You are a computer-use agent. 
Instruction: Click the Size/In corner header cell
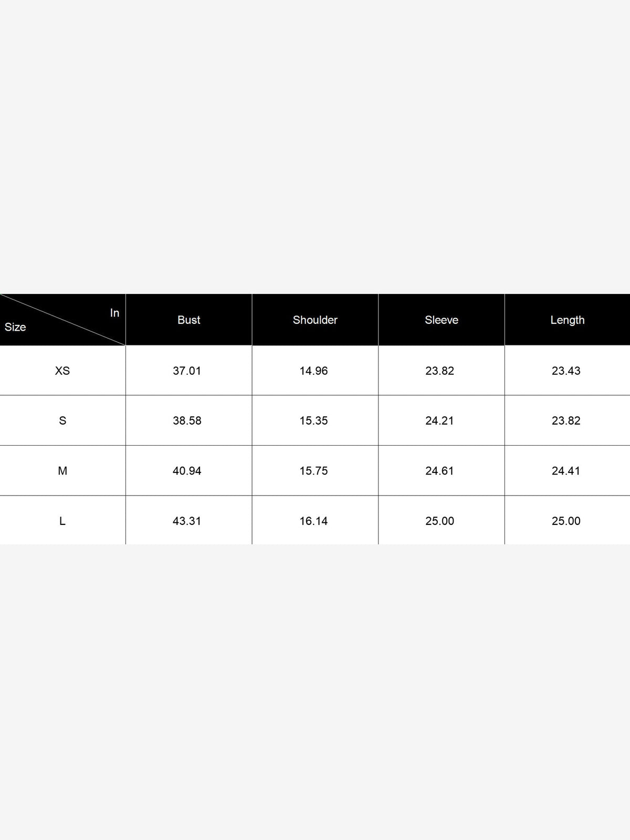coord(62,320)
